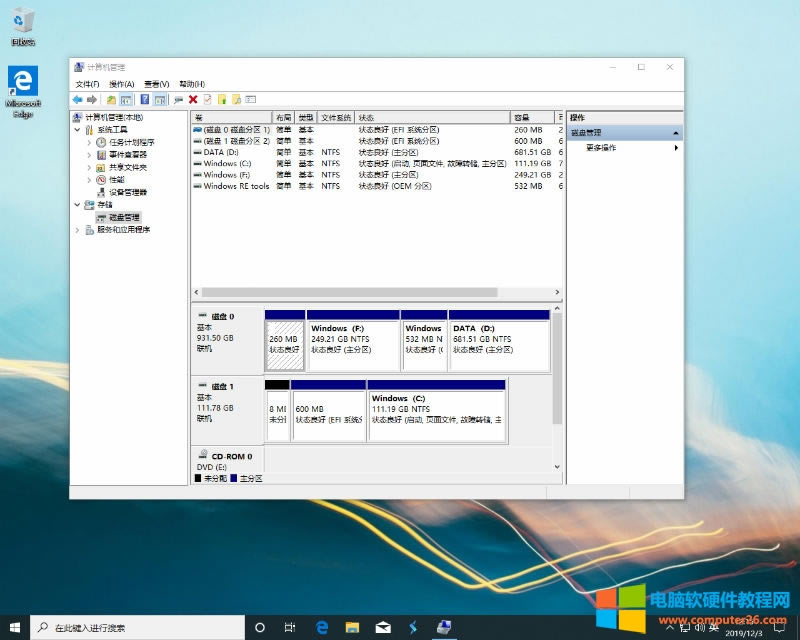Click the Mail icon in the taskbar
The height and width of the screenshot is (640, 800).
point(383,627)
